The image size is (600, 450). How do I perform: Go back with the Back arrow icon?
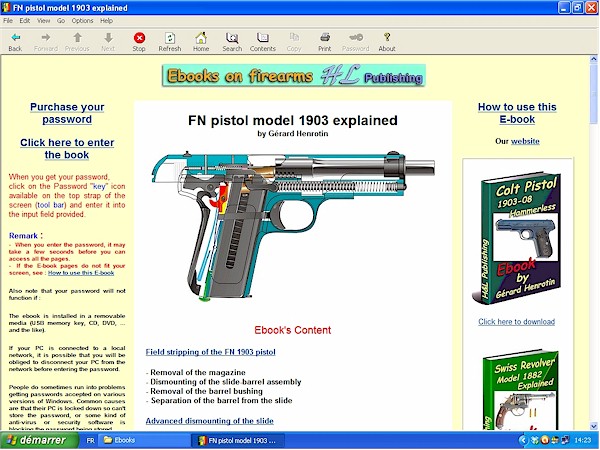[x=15, y=38]
